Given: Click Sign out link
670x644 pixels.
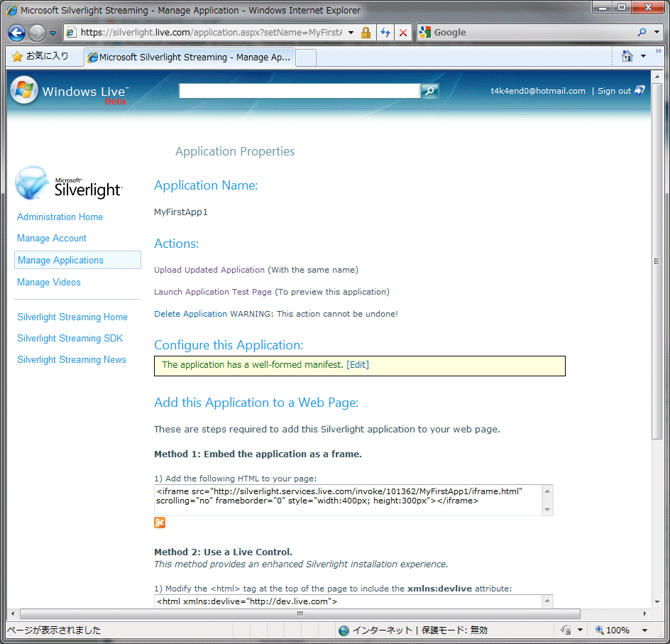Looking at the screenshot, I should pyautogui.click(x=614, y=91).
